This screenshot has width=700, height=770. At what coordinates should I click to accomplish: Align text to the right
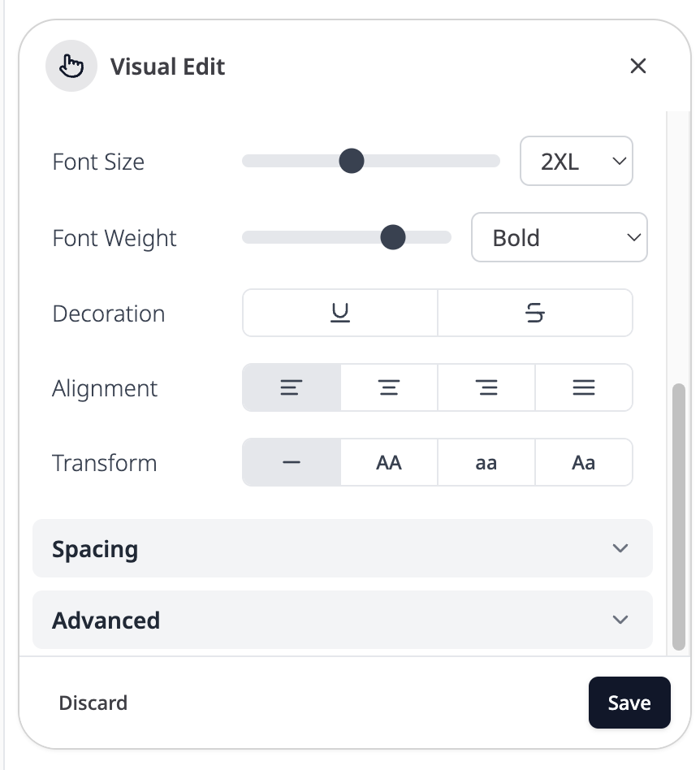[486, 388]
